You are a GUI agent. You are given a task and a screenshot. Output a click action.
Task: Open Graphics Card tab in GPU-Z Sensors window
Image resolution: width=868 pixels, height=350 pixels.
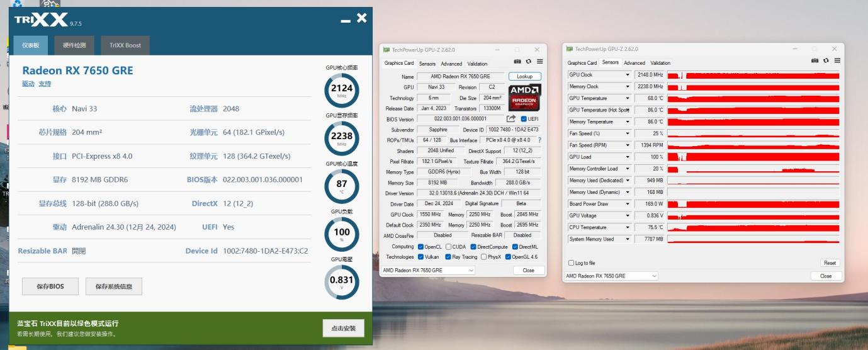point(582,63)
